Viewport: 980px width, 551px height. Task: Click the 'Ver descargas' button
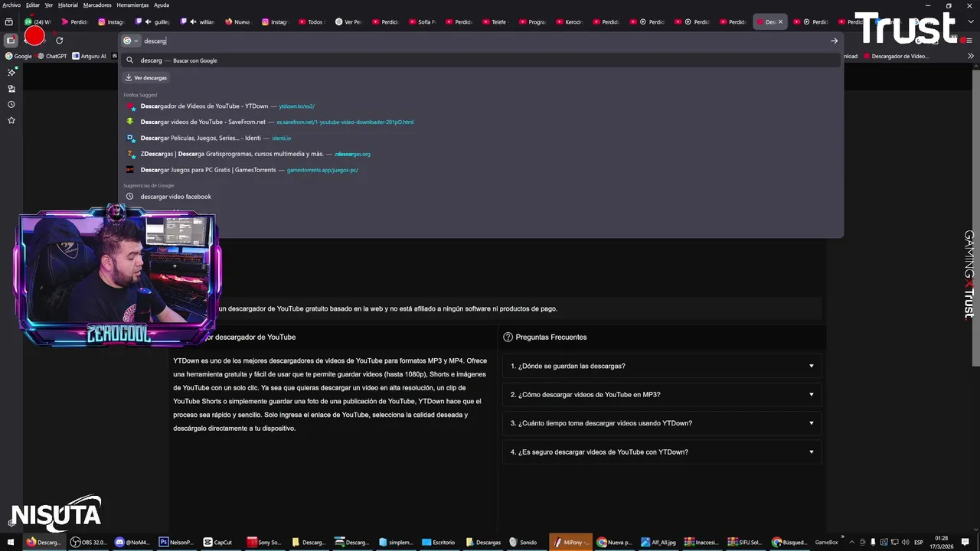pyautogui.click(x=145, y=77)
